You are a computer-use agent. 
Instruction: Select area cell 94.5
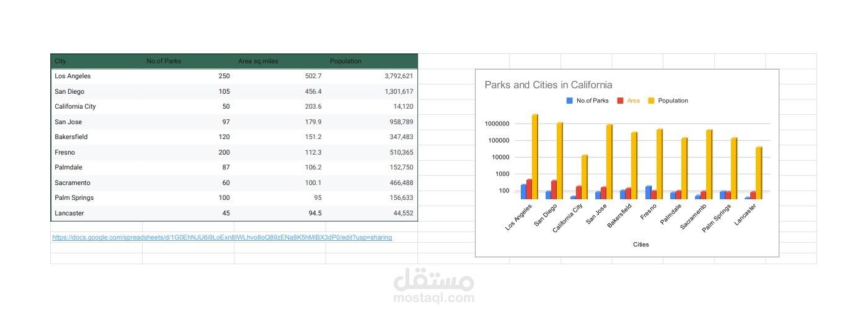[315, 213]
